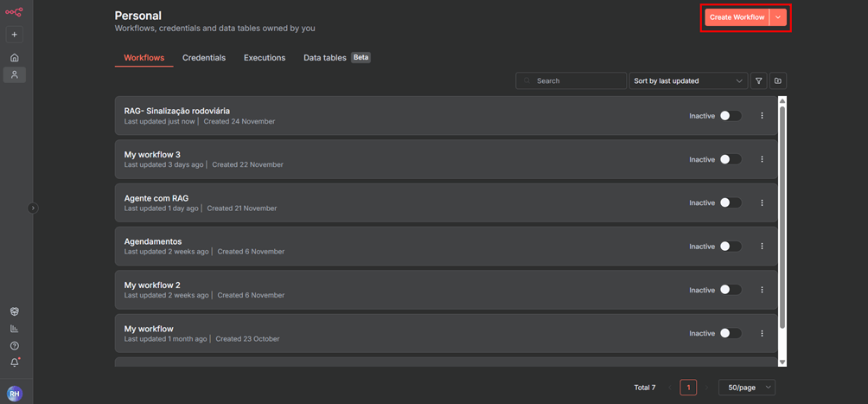This screenshot has width=868, height=404.
Task: Click the RH user avatar
Action: coord(15,394)
